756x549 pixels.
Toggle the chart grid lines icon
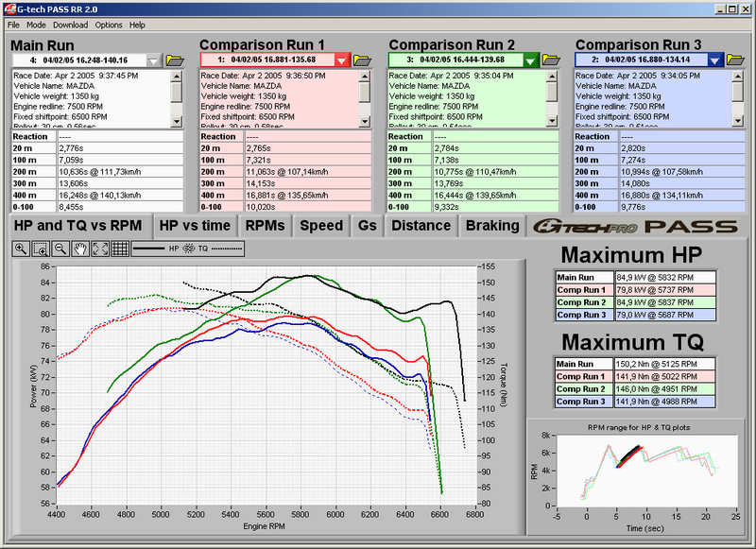pyautogui.click(x=120, y=249)
